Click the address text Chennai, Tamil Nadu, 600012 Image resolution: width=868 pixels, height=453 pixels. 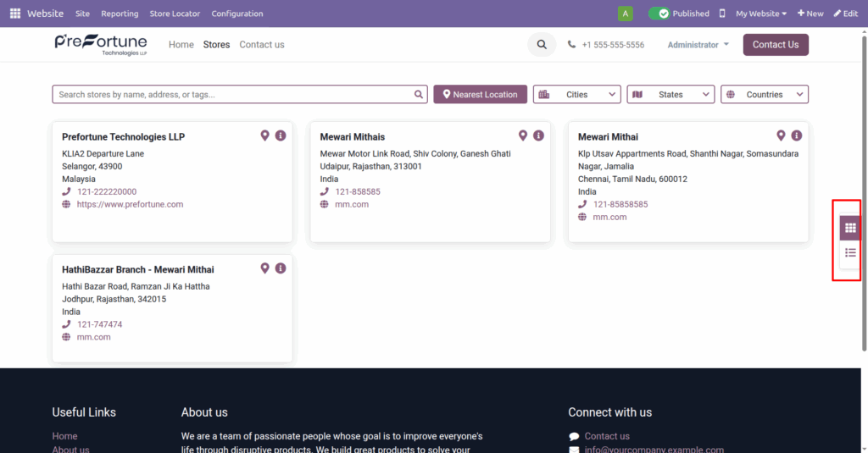632,180
